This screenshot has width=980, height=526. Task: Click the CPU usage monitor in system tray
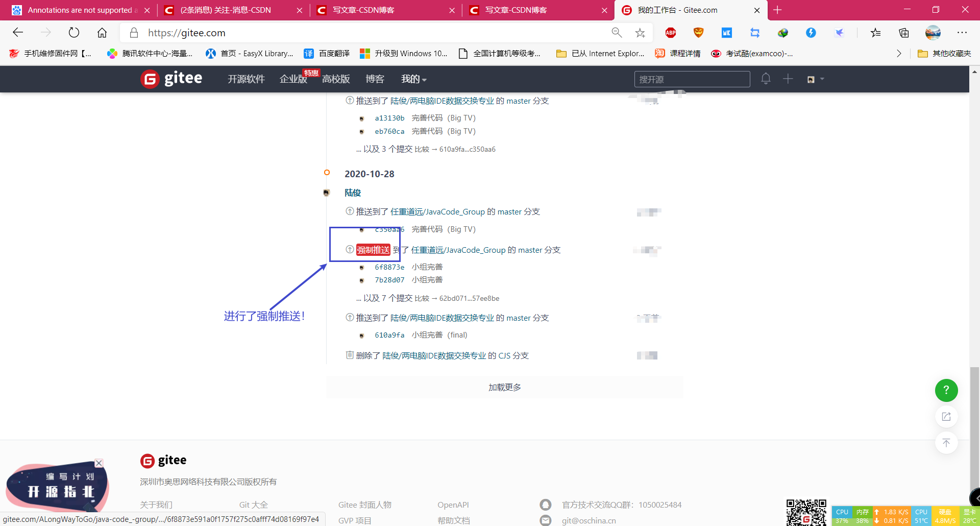(x=842, y=516)
